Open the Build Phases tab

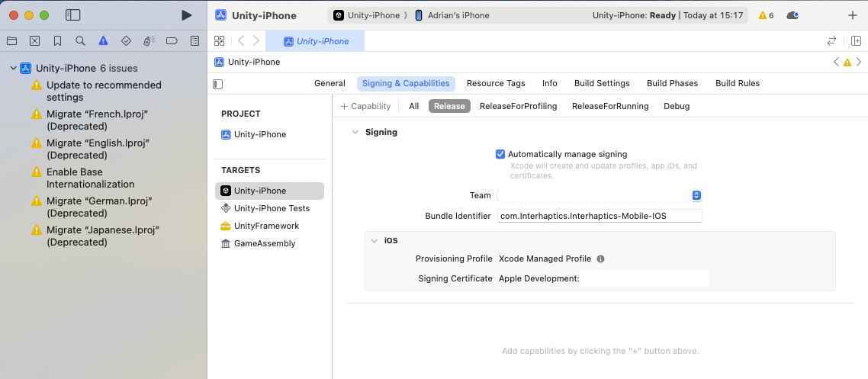pyautogui.click(x=672, y=84)
